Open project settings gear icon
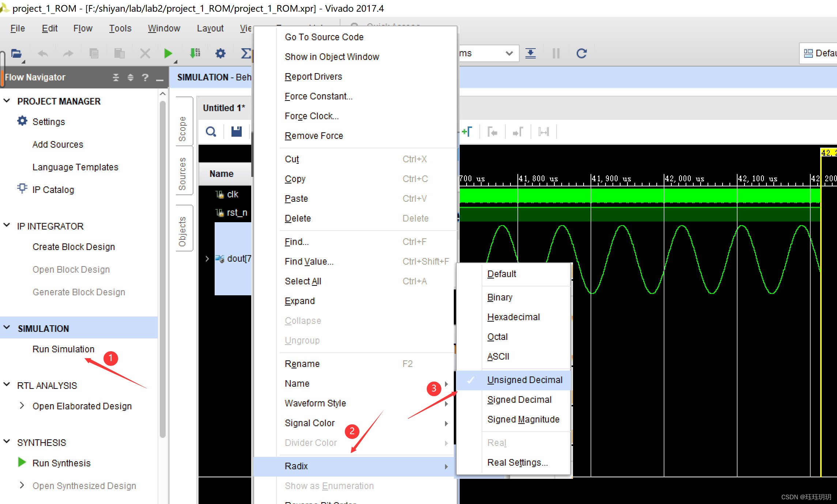Viewport: 837px width, 504px height. [220, 53]
